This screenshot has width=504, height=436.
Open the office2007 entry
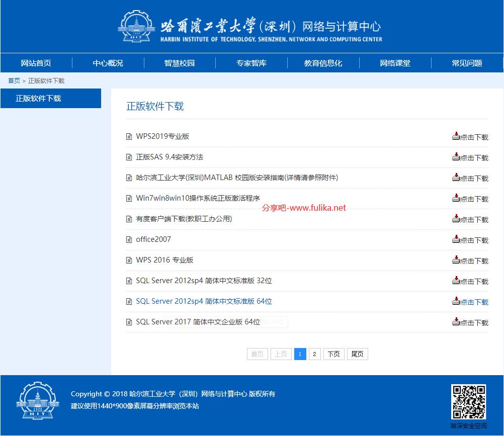(153, 239)
